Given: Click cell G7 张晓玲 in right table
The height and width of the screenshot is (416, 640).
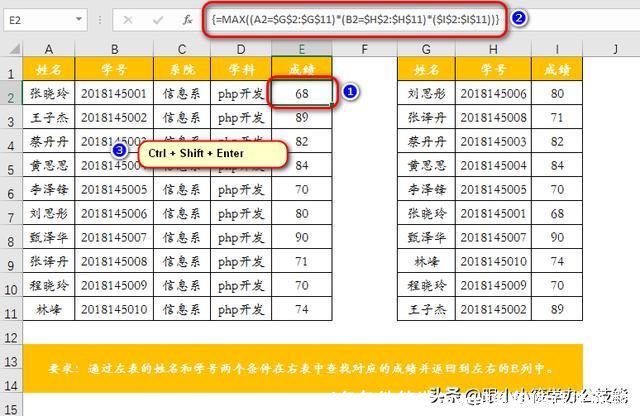Looking at the screenshot, I should tap(426, 214).
